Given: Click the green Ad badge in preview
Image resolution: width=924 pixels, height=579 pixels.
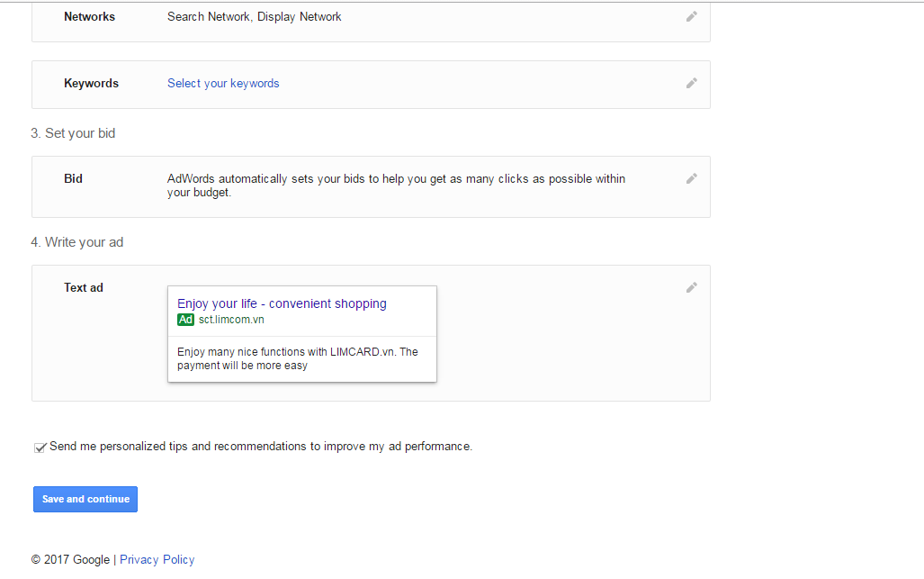Looking at the screenshot, I should tap(185, 320).
